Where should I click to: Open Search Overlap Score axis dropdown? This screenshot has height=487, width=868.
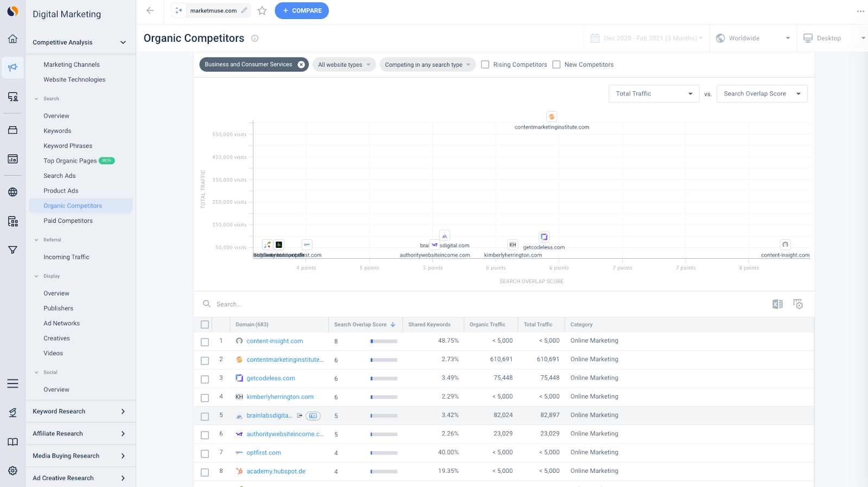tap(762, 94)
